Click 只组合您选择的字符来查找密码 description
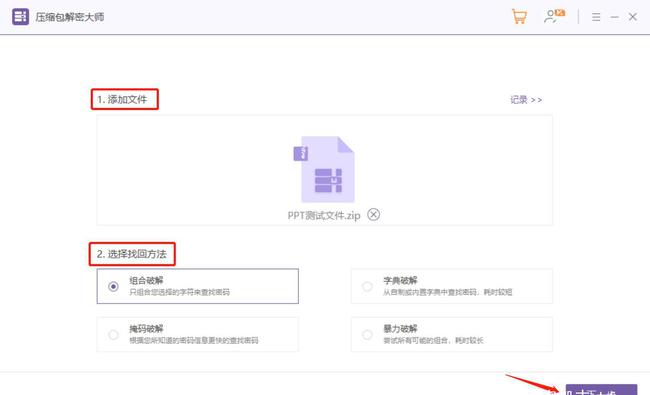 tap(179, 292)
